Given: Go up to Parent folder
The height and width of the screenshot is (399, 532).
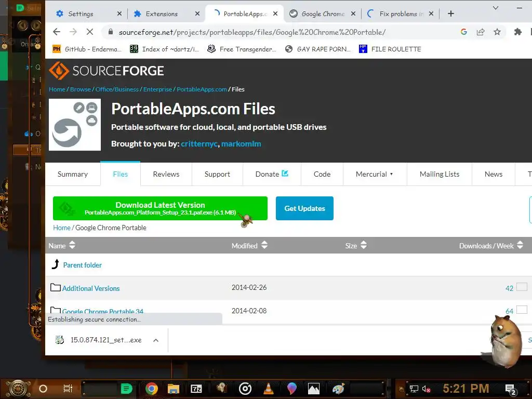Looking at the screenshot, I should 82,265.
